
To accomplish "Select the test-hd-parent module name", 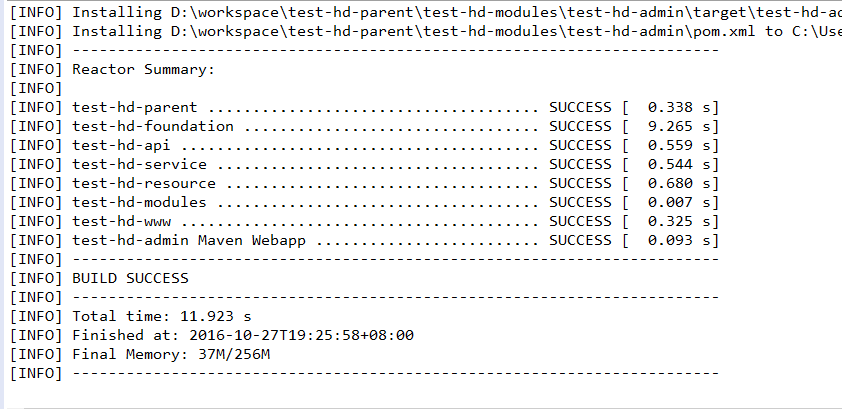I will click(135, 107).
